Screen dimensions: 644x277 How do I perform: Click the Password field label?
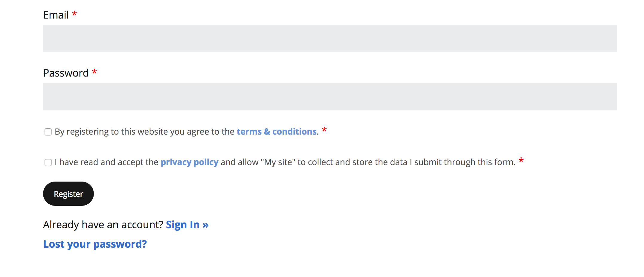coord(66,72)
